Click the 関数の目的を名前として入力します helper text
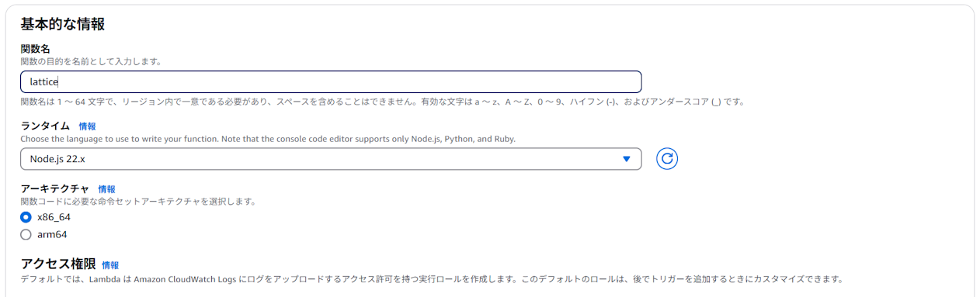980x297 pixels. click(x=91, y=61)
